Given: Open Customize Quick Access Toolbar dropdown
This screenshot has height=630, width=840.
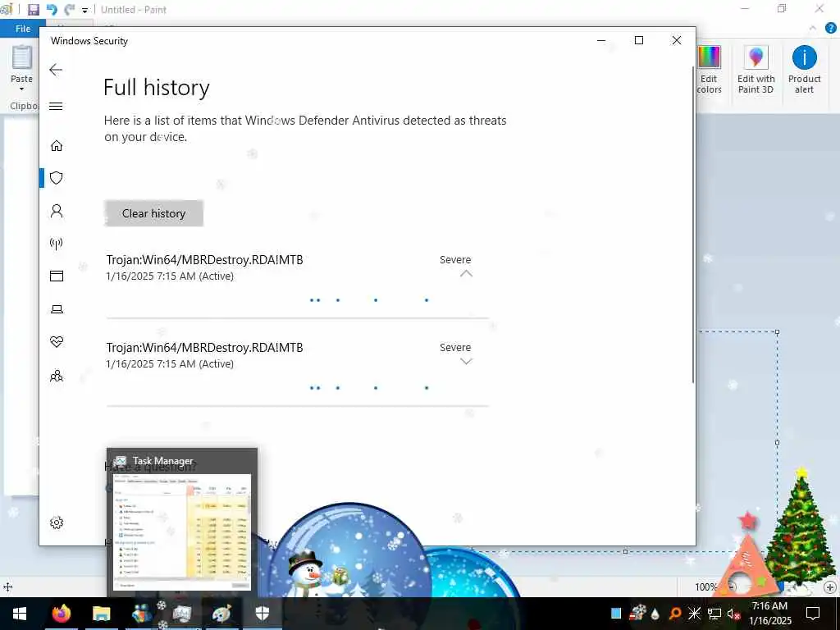Looking at the screenshot, I should point(84,10).
